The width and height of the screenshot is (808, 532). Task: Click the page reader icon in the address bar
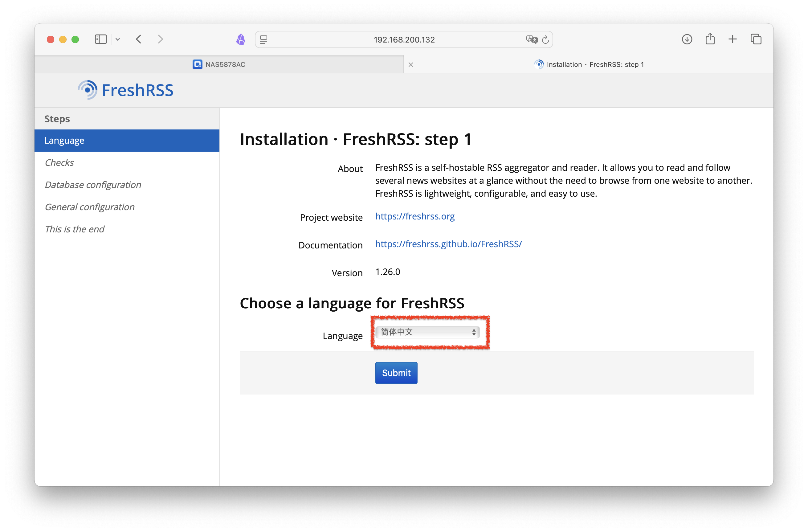pos(264,40)
